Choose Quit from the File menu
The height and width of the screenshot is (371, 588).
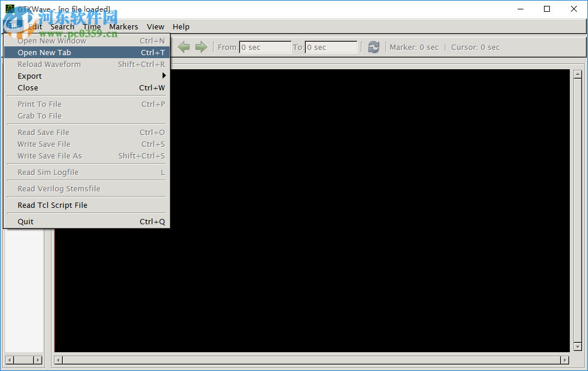pyautogui.click(x=87, y=221)
